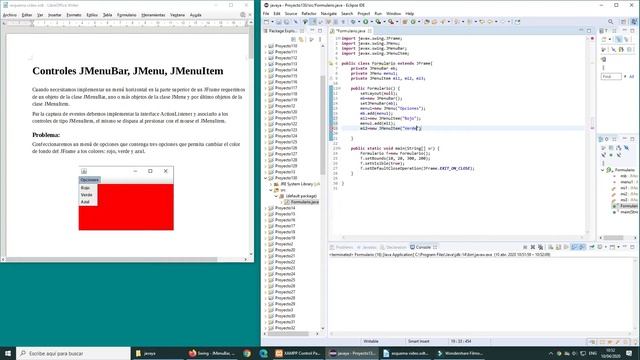Click Wondershare Filmora taskbar button
Viewport: 640px width, 360px height.
point(459,353)
